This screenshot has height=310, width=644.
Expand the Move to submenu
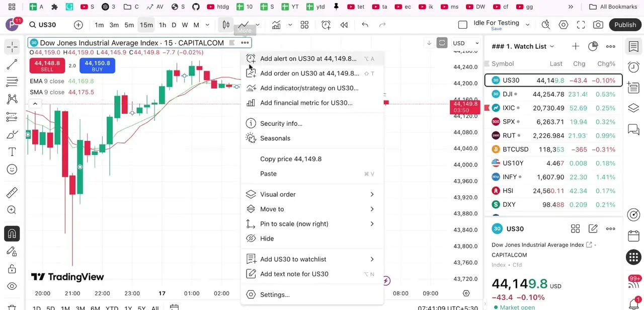pos(312,209)
